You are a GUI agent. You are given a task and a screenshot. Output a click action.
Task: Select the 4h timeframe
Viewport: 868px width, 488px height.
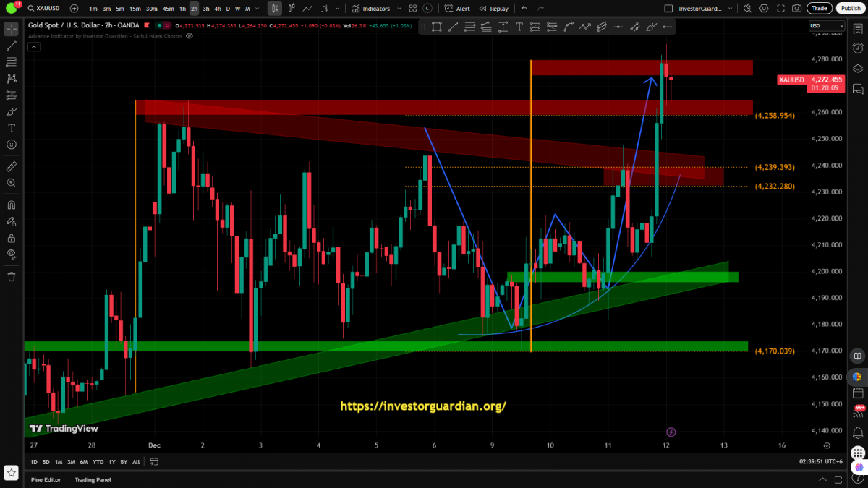pos(217,9)
